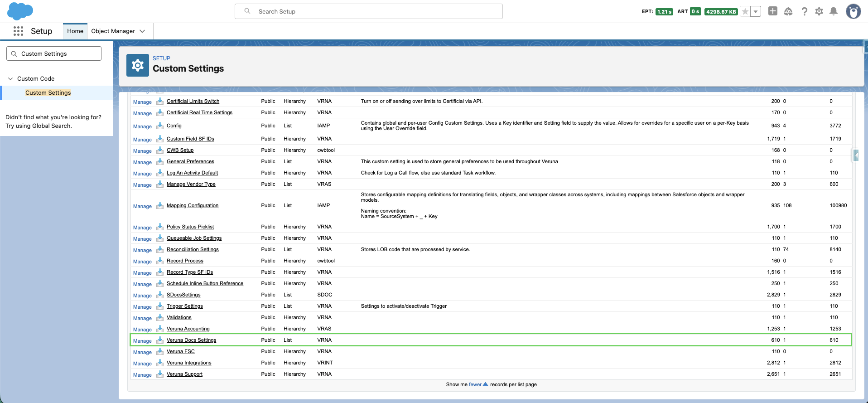Collapse the Custom Code tree section

click(10, 78)
